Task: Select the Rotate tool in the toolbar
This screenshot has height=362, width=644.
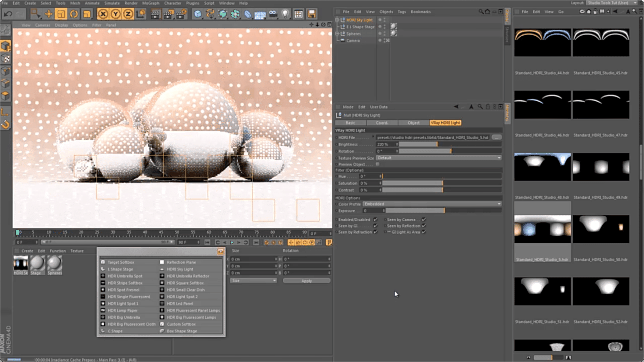Action: 74,14
